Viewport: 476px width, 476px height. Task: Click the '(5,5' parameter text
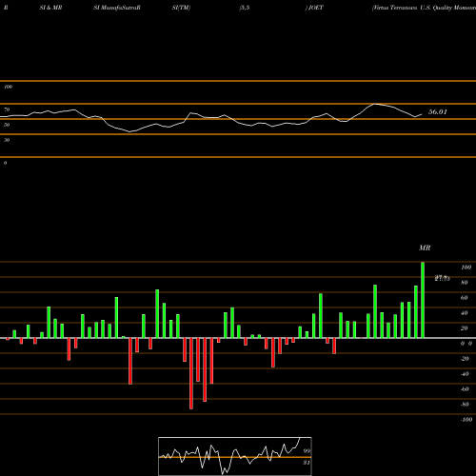click(x=245, y=8)
